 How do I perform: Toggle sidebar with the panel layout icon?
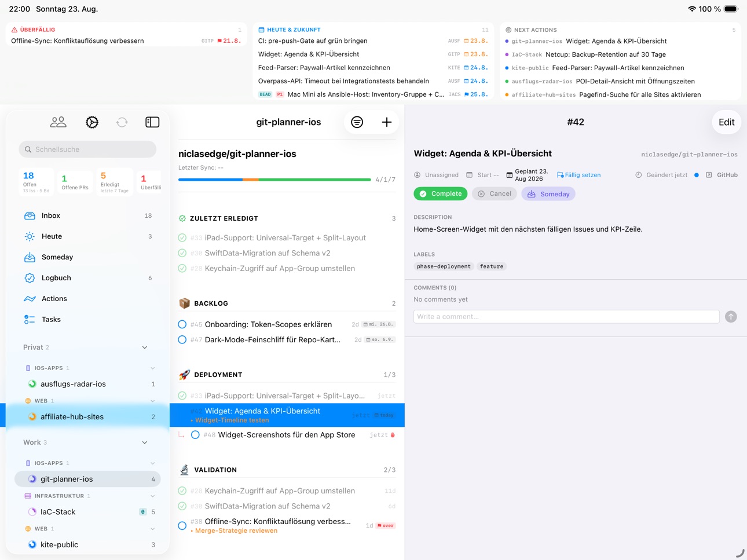coord(152,122)
